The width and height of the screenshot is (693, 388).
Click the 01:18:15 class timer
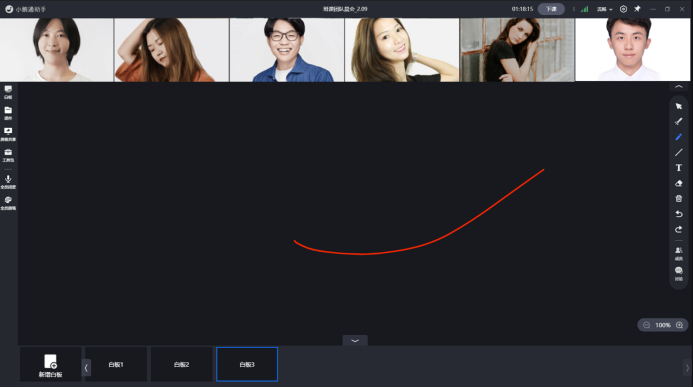coord(522,9)
